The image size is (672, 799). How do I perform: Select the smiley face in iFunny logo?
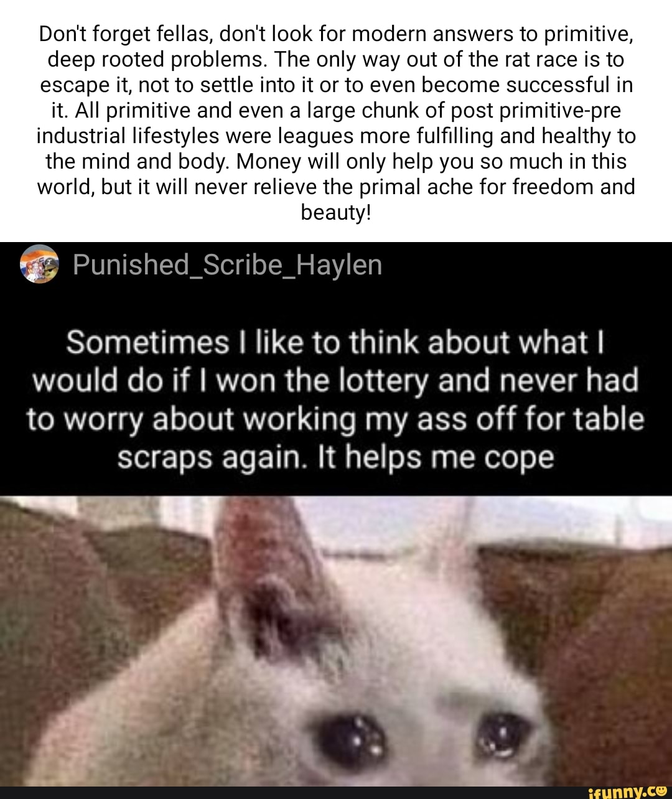click(x=661, y=791)
